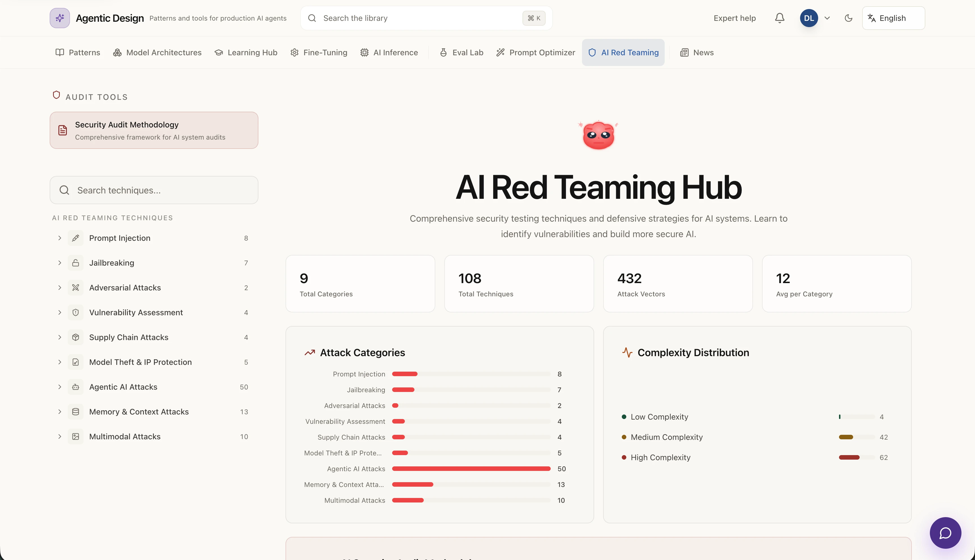Click the Prompt Injection syringe icon
Viewport: 975px width, 560px height.
[76, 238]
